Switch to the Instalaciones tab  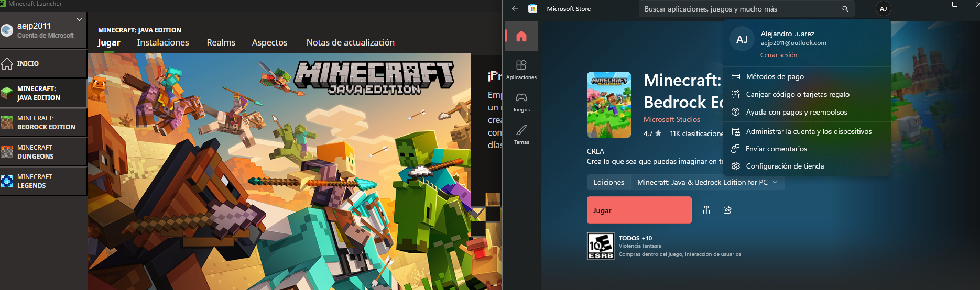[163, 42]
